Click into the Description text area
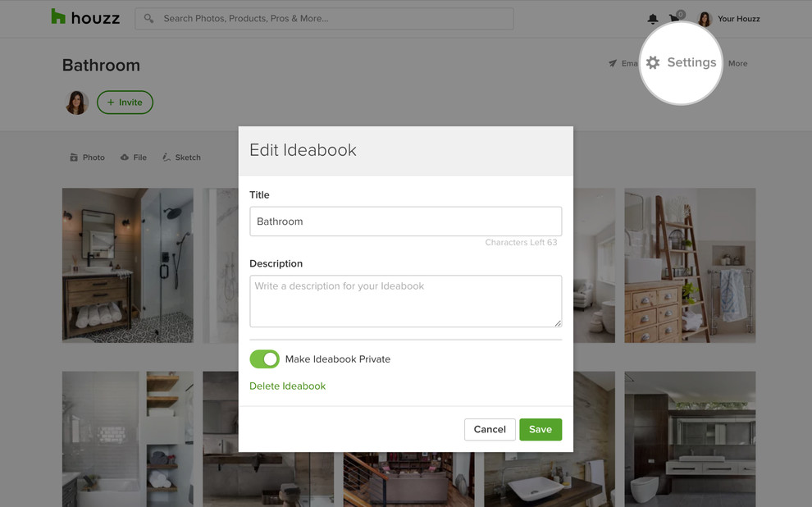Screen dimensions: 812x507 pyautogui.click(x=405, y=301)
